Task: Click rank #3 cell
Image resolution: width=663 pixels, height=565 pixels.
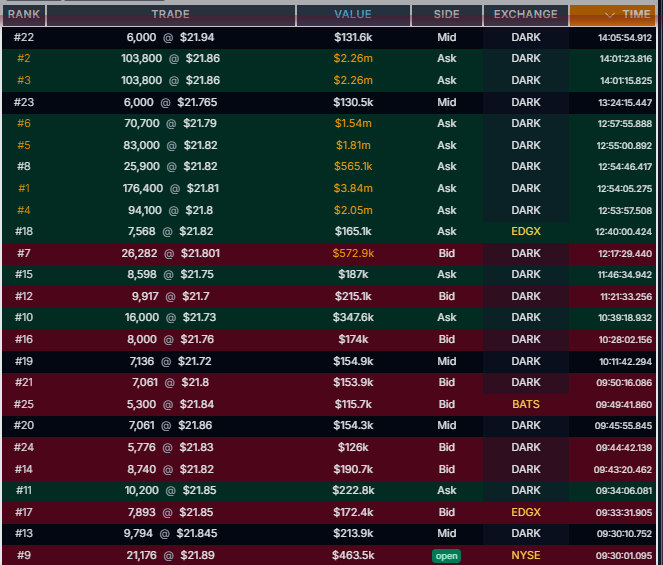Action: tap(24, 80)
